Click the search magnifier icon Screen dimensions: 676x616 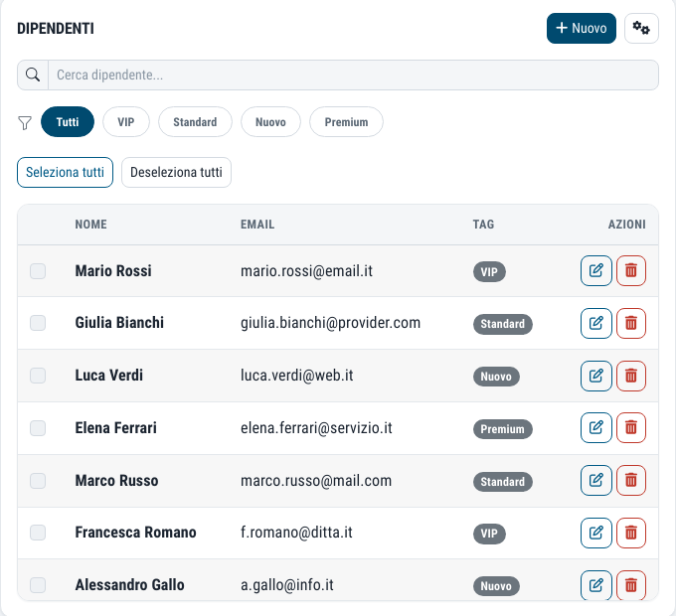[33, 75]
